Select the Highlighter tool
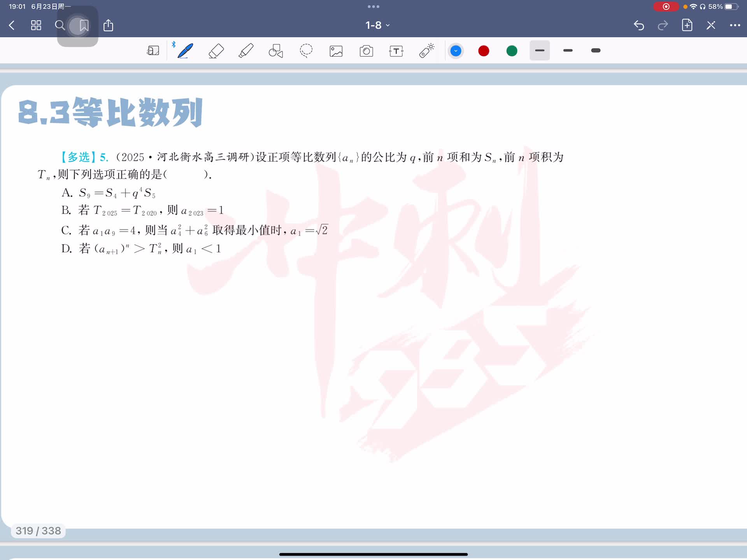The height and width of the screenshot is (560, 747). click(x=246, y=51)
